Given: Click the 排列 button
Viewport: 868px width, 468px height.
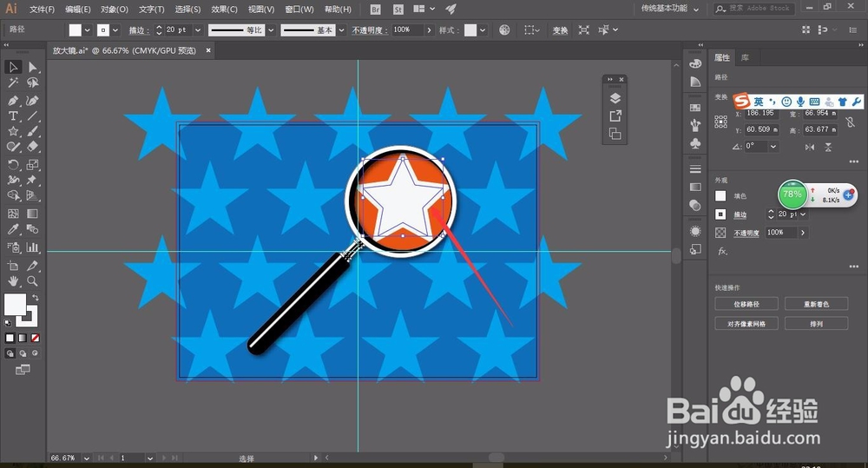Looking at the screenshot, I should click(816, 324).
